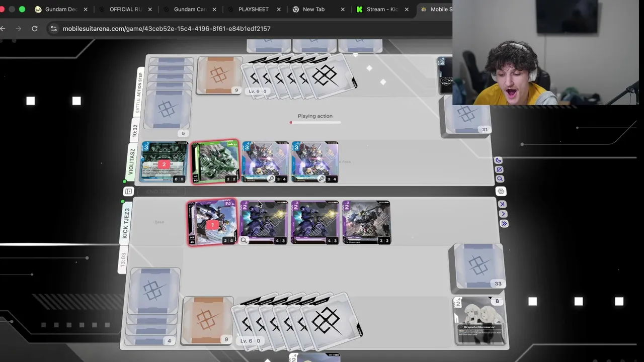Viewport: 644px width, 362px height.
Task: Select opponent's second 3/4 Gundam unit card
Action: point(315,162)
